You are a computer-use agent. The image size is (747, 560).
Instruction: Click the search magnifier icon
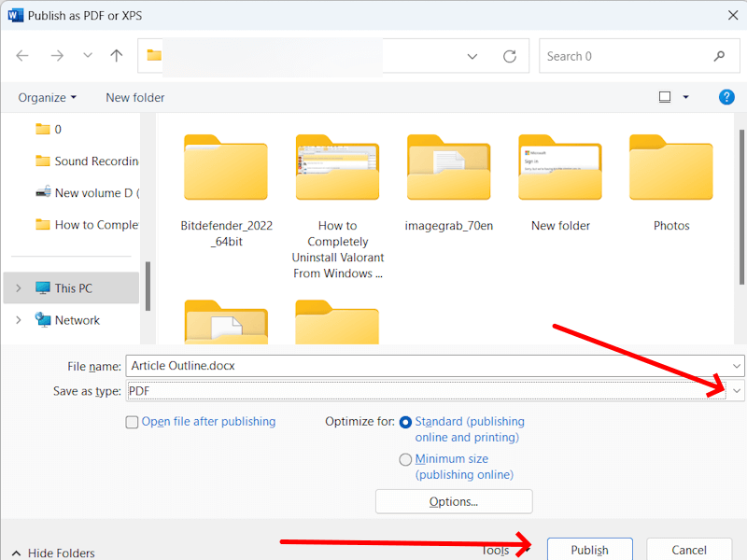(x=717, y=56)
